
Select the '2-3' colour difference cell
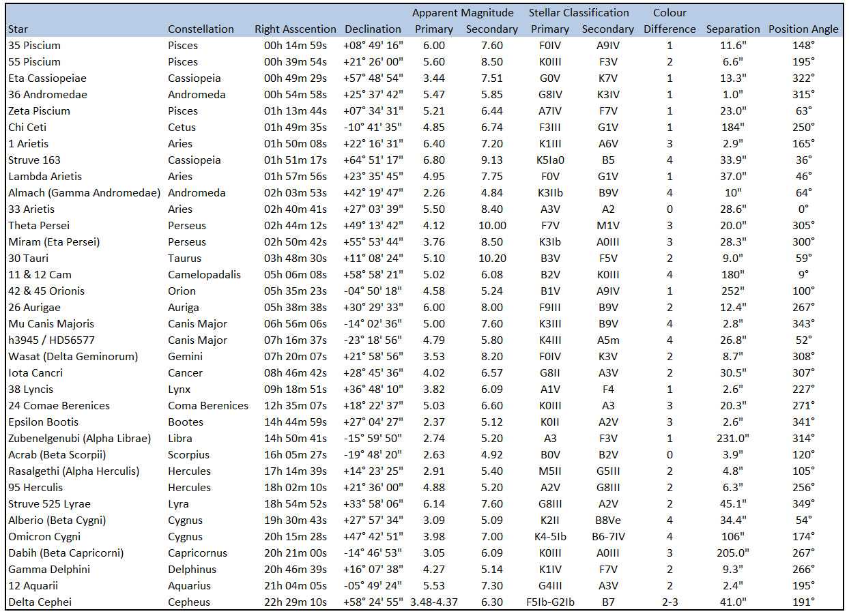670,602
